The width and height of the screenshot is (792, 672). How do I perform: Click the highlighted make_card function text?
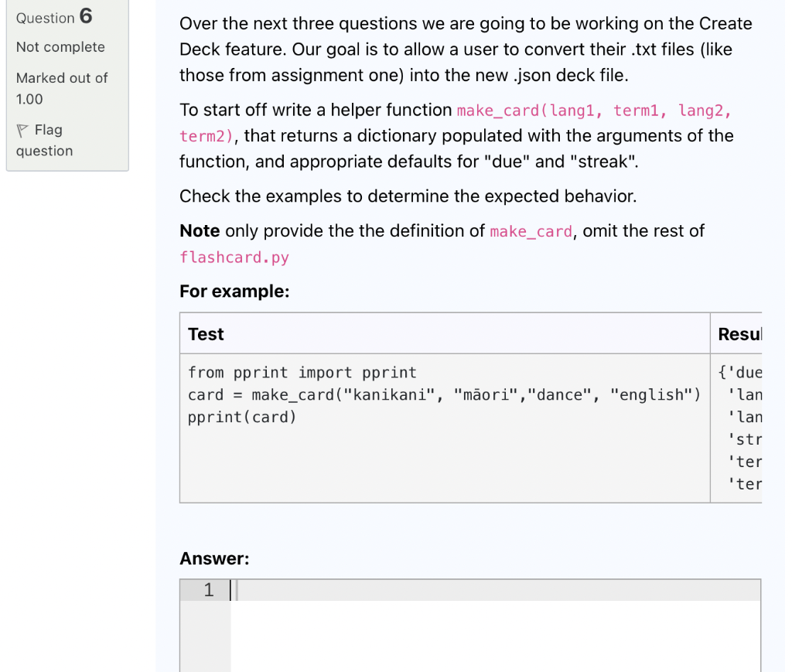pyautogui.click(x=531, y=230)
